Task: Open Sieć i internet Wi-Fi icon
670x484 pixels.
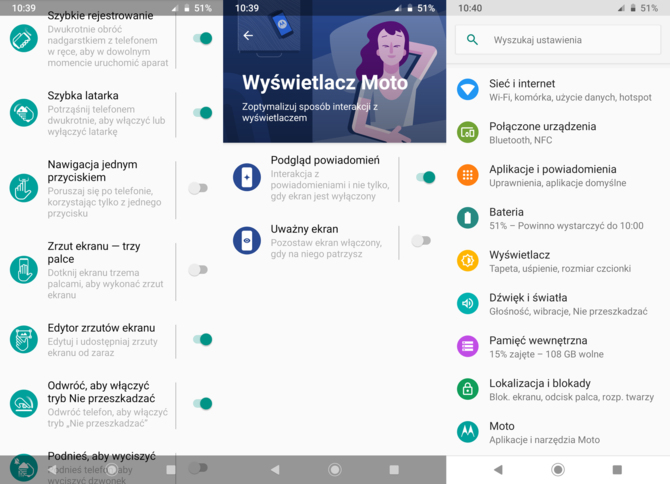Action: pos(468,90)
